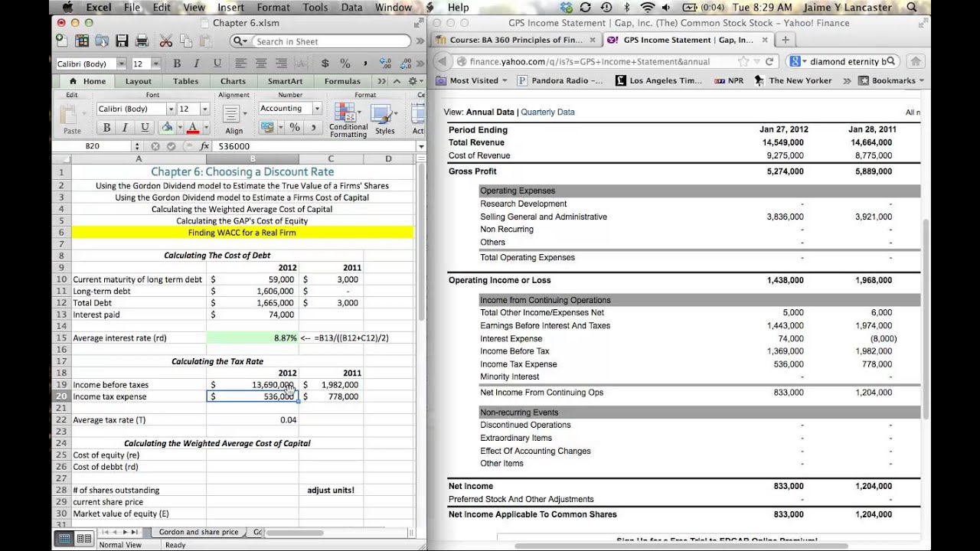Switch to Layout ribbon tab
Viewport: 980px width, 551px height.
click(139, 81)
